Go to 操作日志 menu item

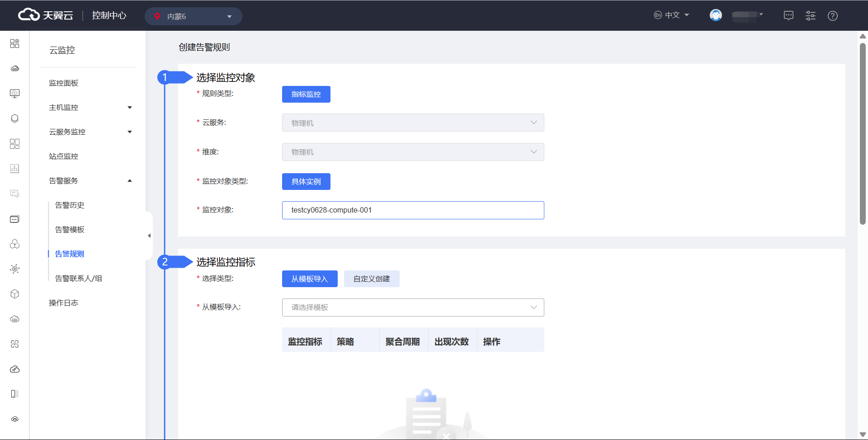[63, 303]
